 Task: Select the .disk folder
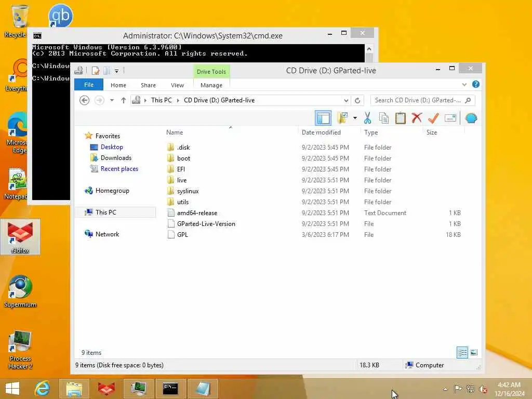(x=183, y=147)
